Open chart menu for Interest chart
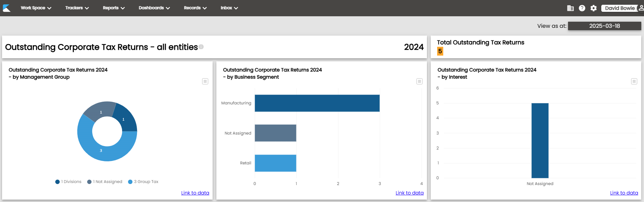 [x=634, y=81]
